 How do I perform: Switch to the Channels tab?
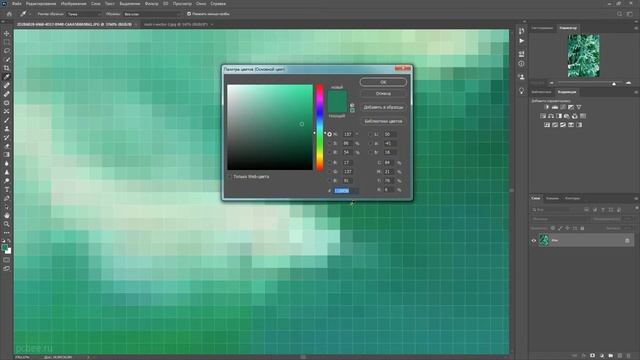552,198
